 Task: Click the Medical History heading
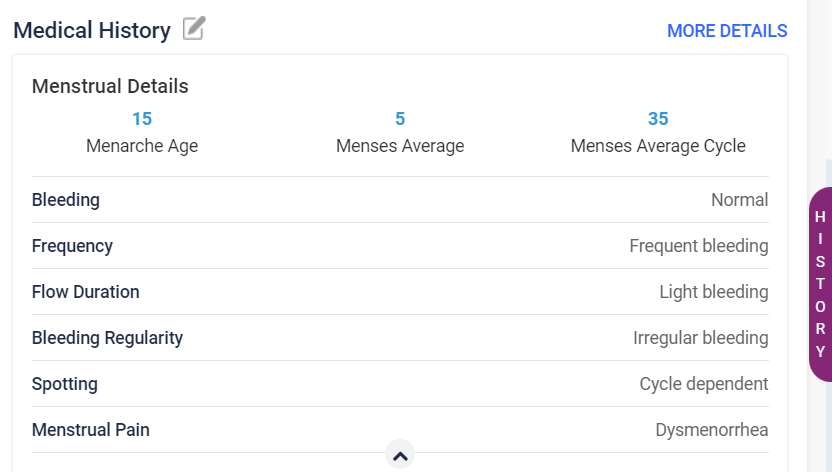[x=92, y=31]
